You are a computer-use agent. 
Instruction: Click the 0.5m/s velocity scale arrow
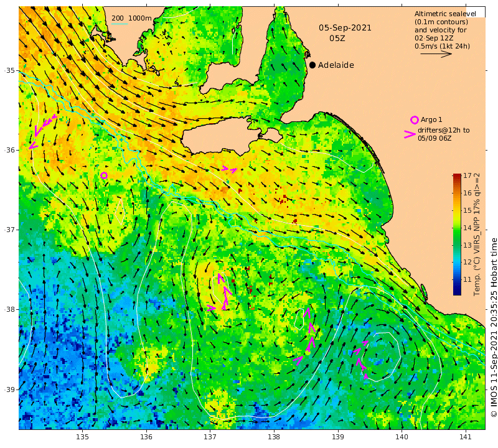pos(436,54)
